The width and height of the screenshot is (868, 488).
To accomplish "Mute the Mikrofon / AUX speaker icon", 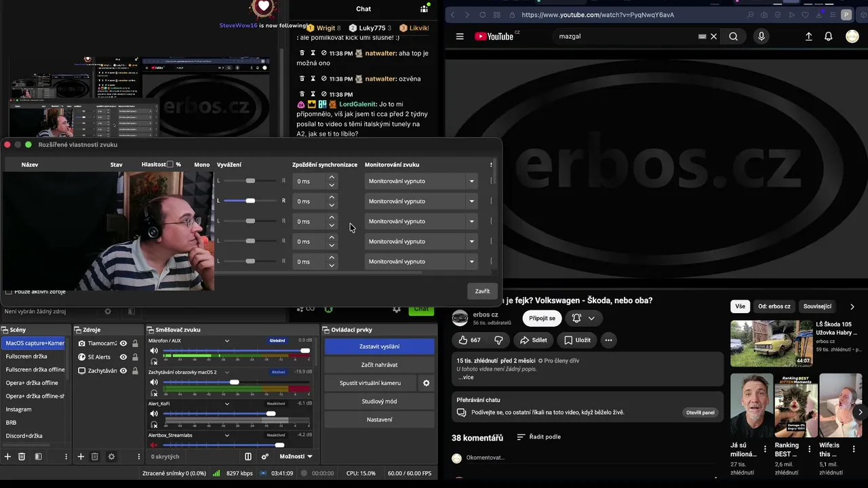I will coord(154,351).
